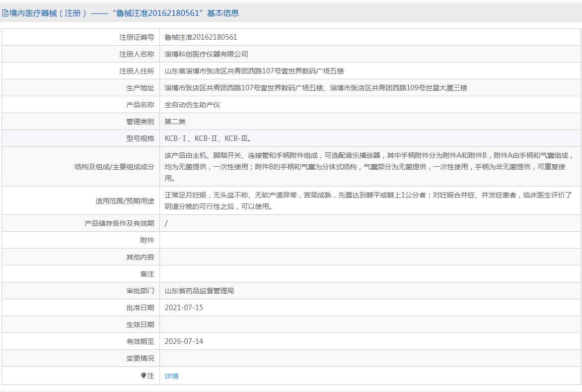This screenshot has width=582, height=392.
Task: Select the value 第二类
Action: 175,122
